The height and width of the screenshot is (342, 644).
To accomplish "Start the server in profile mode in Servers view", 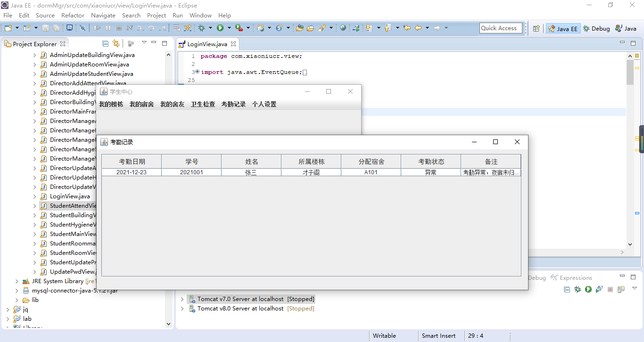I will [599, 289].
